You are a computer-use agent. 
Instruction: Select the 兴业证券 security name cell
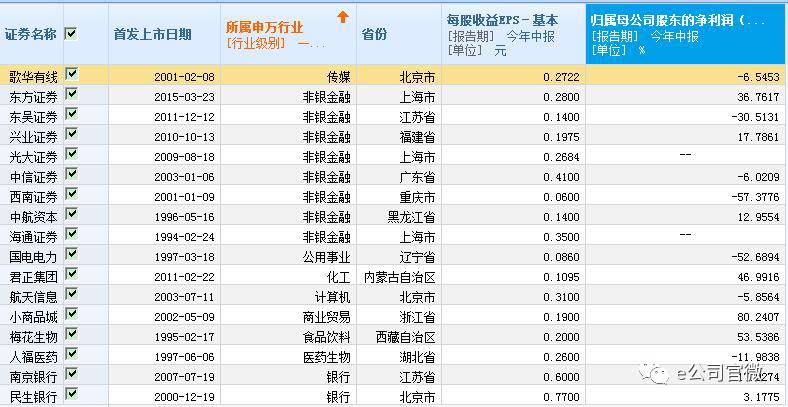[x=32, y=137]
